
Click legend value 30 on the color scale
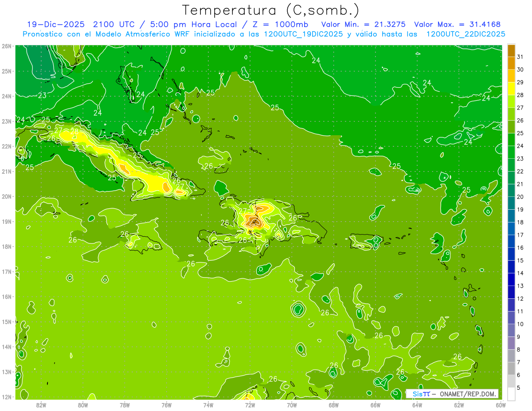pos(520,70)
